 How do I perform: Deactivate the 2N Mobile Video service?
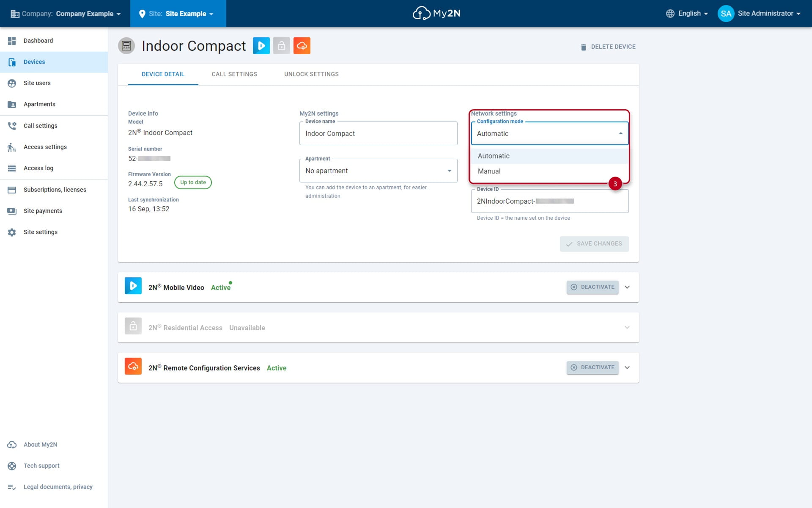click(593, 287)
